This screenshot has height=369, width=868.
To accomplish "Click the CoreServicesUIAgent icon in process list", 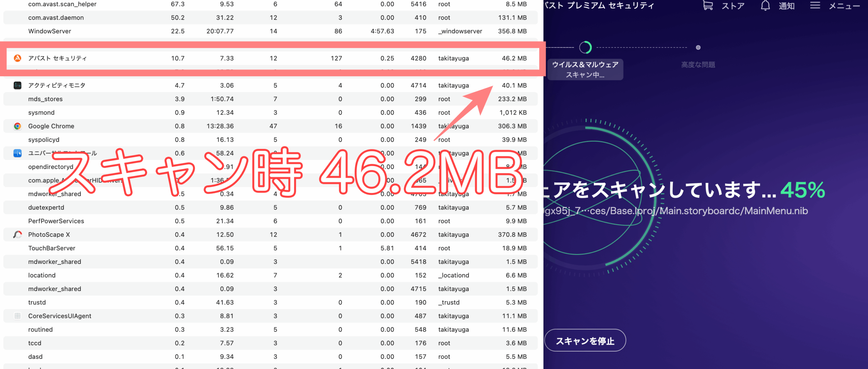I will coord(18,316).
